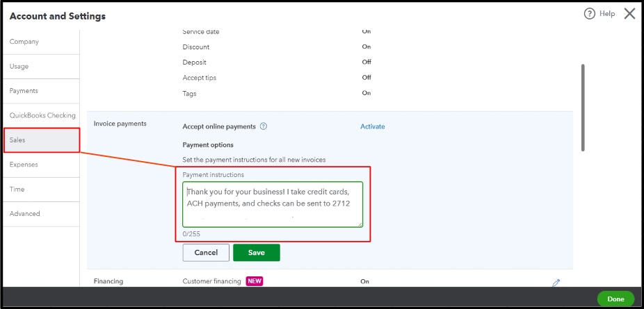Switch to the Usage tab
Image resolution: width=644 pixels, height=309 pixels.
coord(19,67)
